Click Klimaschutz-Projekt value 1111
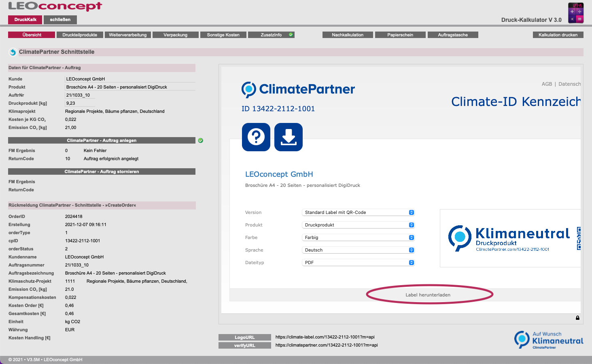The width and height of the screenshot is (592, 364). coord(70,281)
